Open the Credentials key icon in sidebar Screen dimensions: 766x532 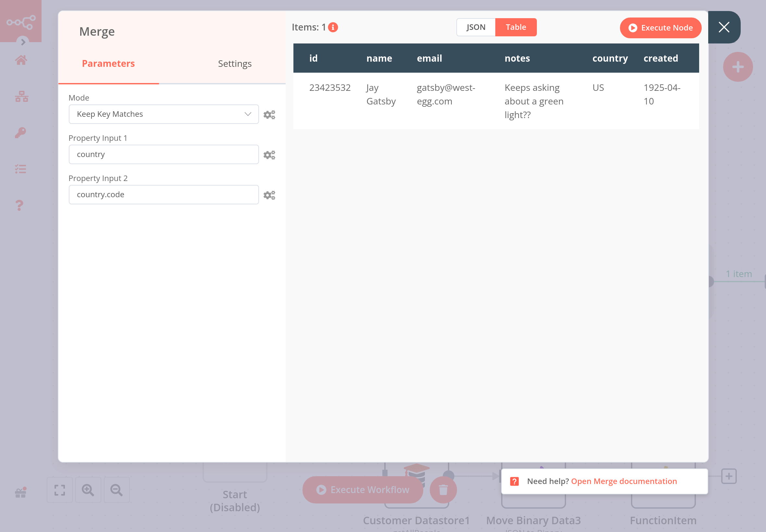click(x=21, y=133)
